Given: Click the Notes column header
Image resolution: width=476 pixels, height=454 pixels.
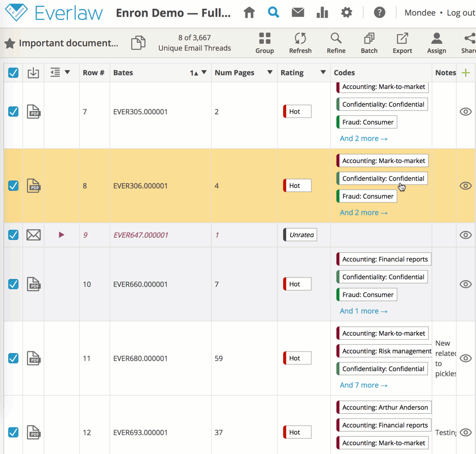Looking at the screenshot, I should point(446,73).
